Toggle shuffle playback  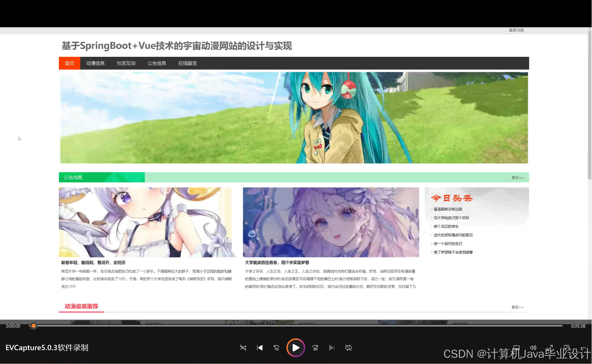[243, 348]
